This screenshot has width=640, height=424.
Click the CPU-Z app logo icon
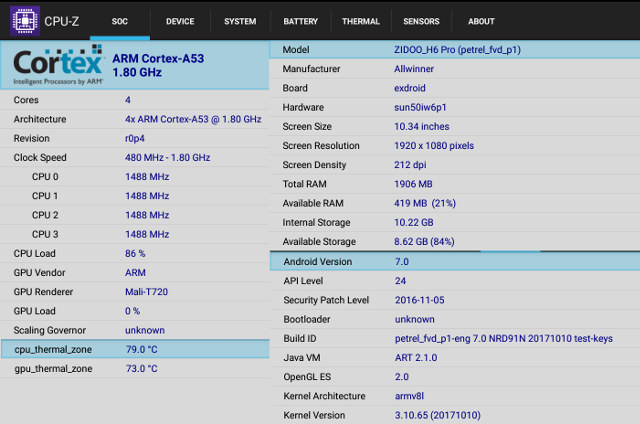click(x=25, y=21)
